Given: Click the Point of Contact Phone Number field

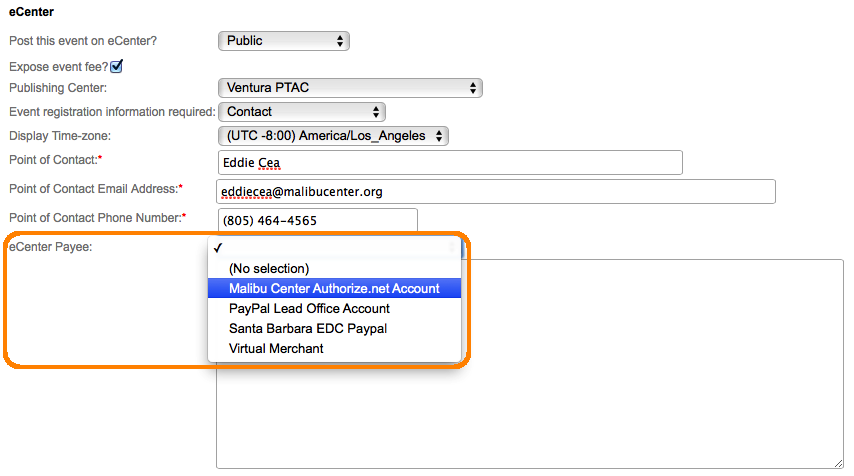Looking at the screenshot, I should point(316,220).
